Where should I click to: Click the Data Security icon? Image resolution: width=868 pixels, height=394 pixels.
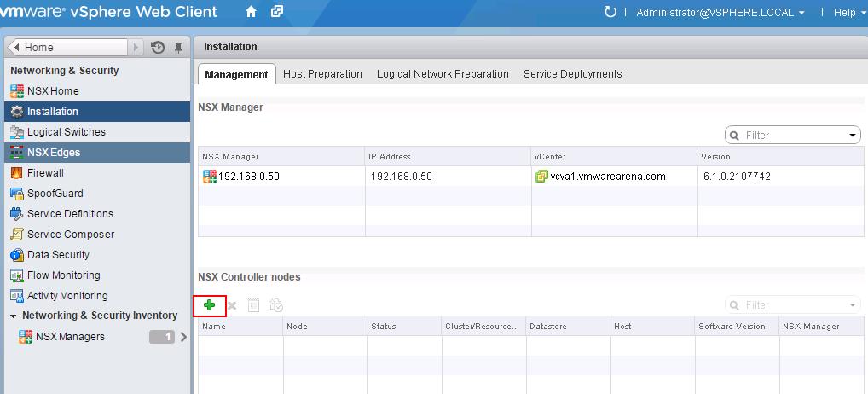(17, 255)
